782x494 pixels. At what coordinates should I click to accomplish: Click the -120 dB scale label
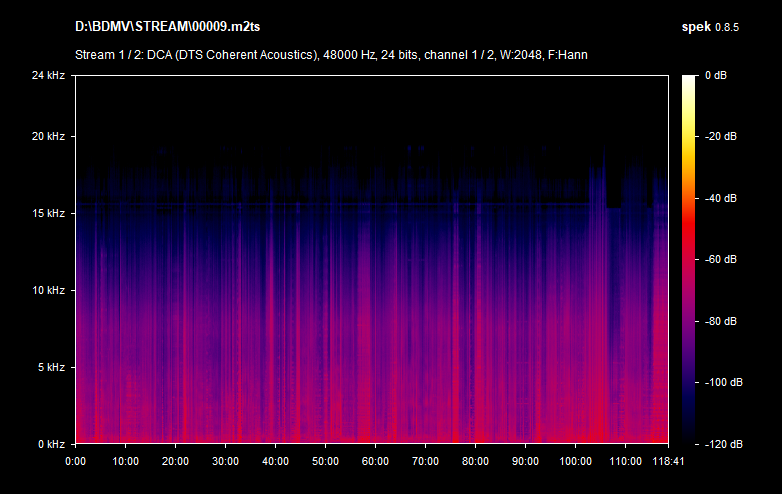tap(722, 444)
